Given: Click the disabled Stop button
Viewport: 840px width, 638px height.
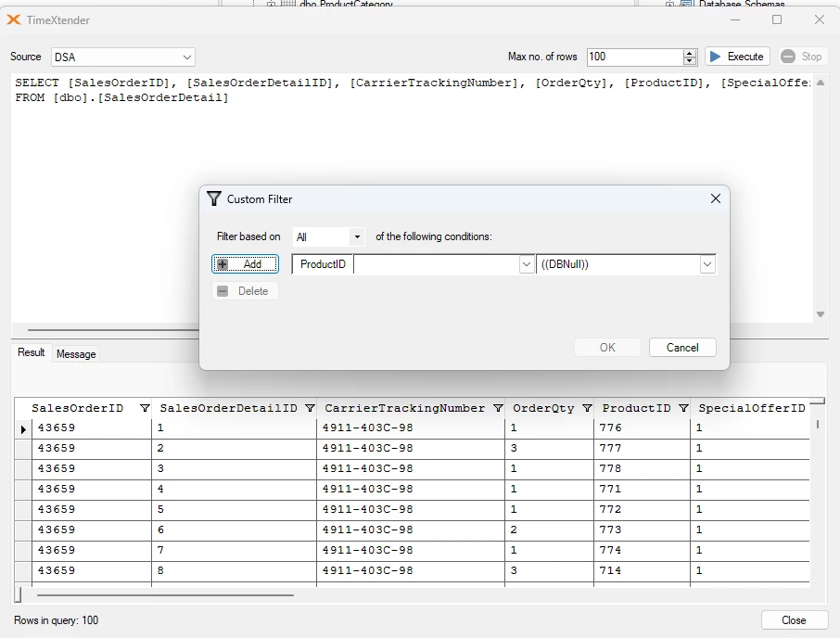Looking at the screenshot, I should pyautogui.click(x=801, y=57).
